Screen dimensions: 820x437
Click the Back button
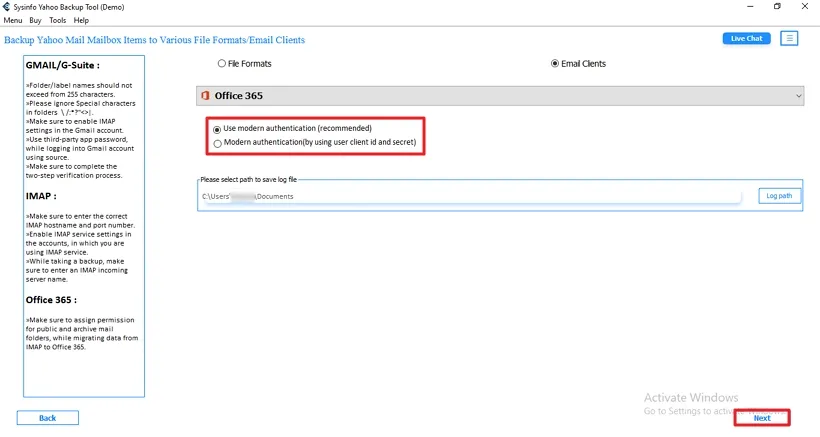48,418
